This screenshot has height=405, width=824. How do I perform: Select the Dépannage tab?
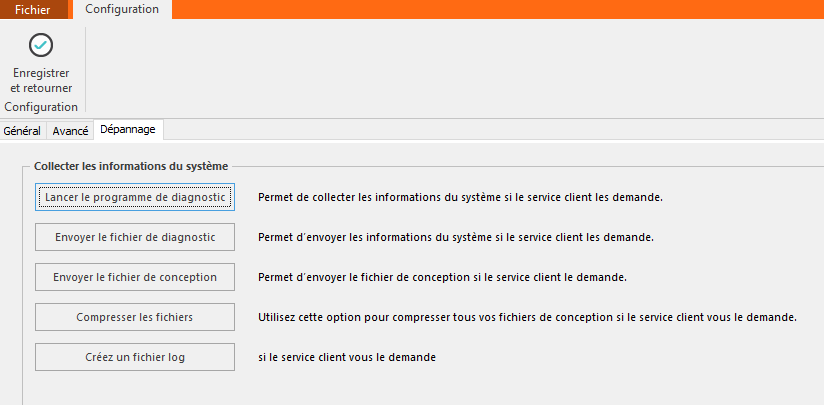point(128,130)
